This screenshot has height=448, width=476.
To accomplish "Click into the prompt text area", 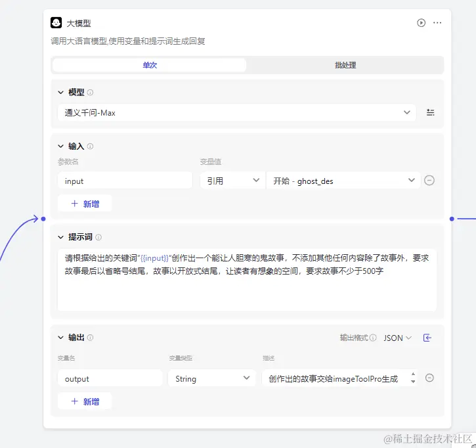I will [247, 280].
